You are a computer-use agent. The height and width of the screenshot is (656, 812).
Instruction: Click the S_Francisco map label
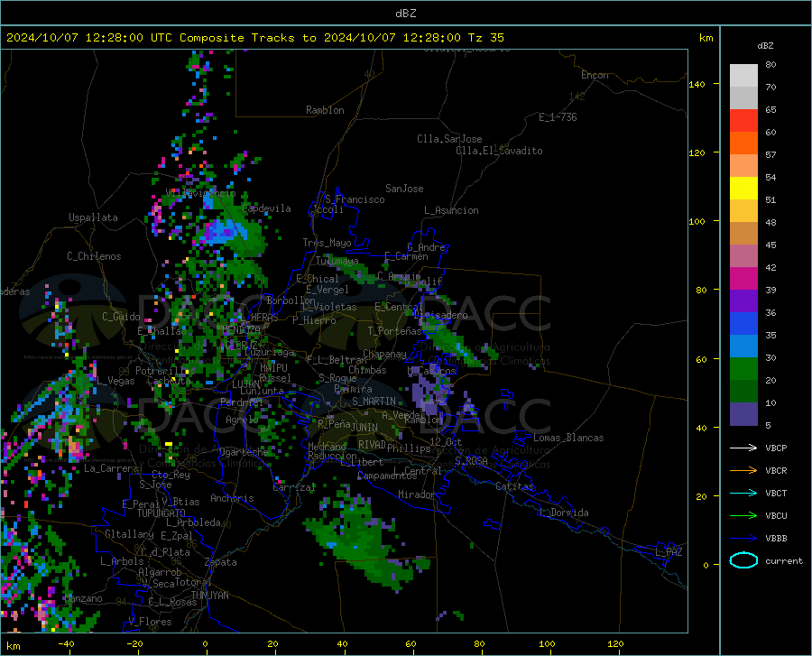(x=355, y=199)
